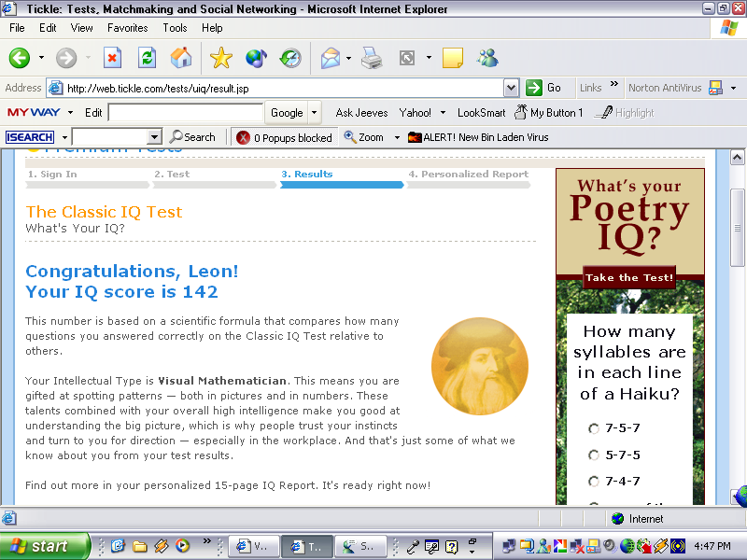Screen dimensions: 747x560
Task: Click the ISEARCH logo
Action: click(x=30, y=137)
